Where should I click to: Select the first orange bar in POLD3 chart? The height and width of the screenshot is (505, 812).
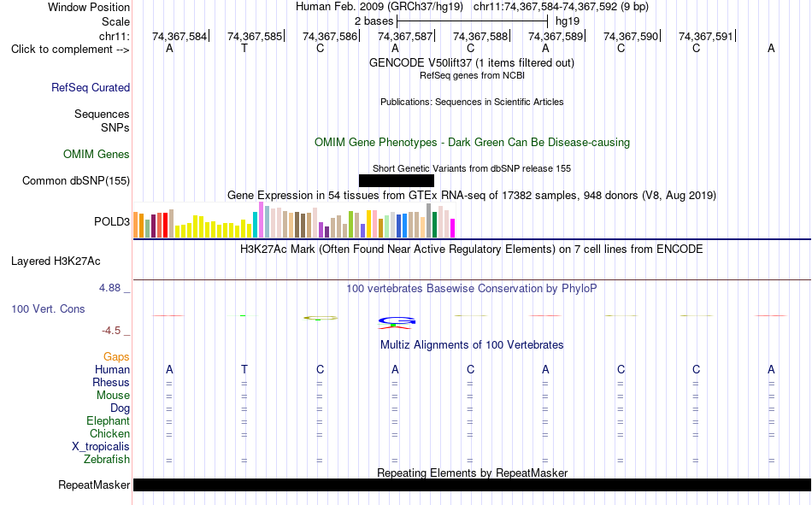coord(136,225)
